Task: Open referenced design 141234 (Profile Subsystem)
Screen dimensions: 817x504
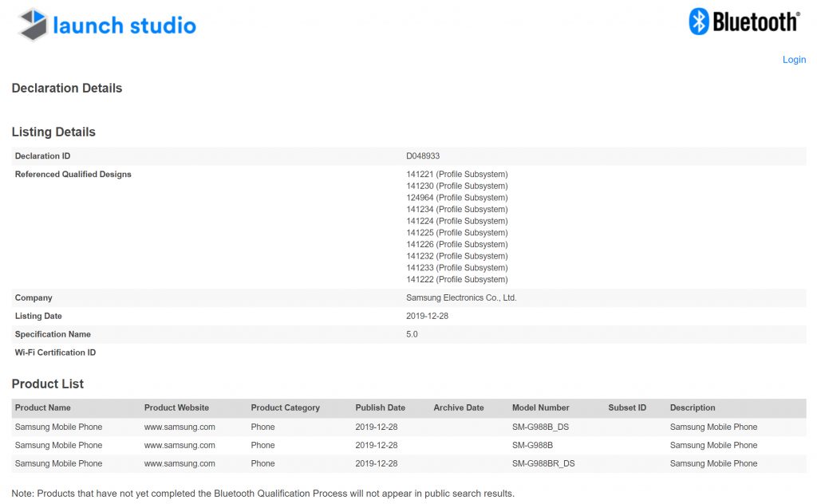Action: tap(456, 209)
